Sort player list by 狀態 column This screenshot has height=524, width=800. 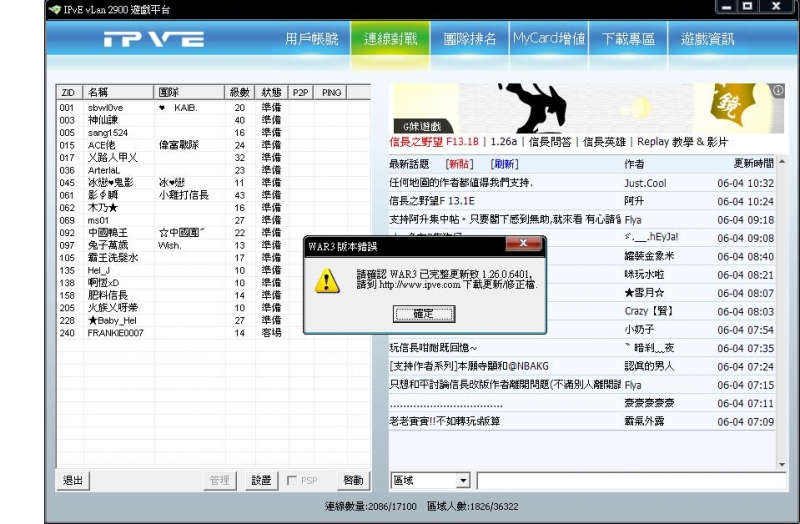click(271, 92)
